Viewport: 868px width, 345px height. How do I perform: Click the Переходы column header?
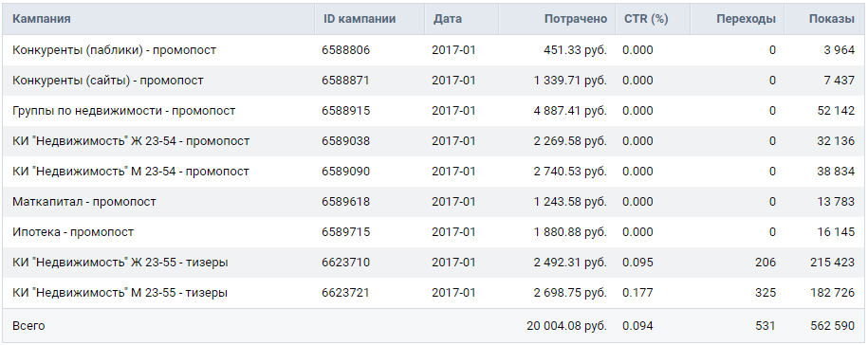[x=747, y=19]
